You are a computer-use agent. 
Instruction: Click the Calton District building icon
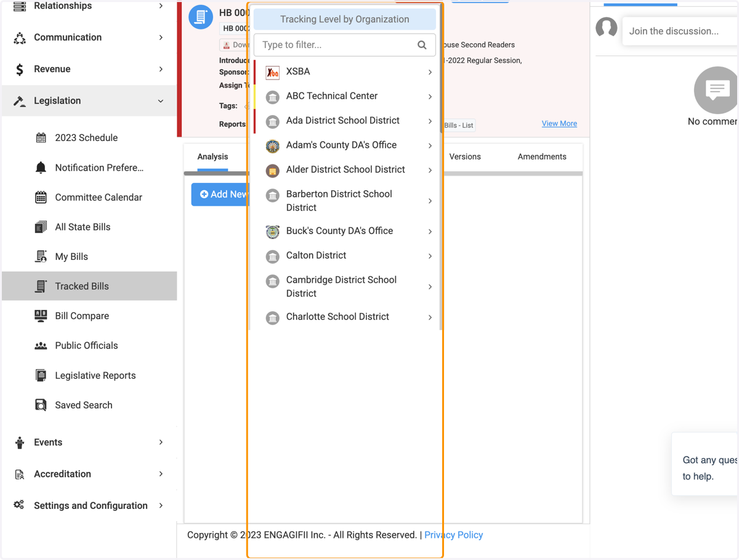272,256
